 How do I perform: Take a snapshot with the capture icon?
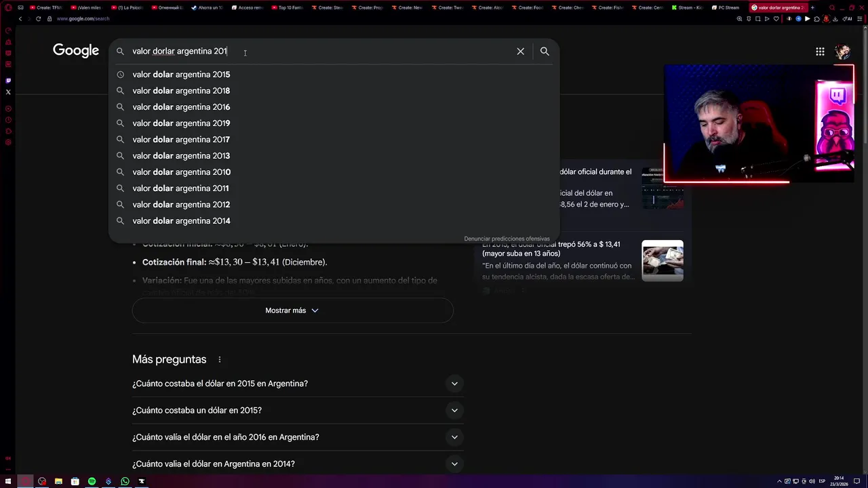(x=758, y=19)
